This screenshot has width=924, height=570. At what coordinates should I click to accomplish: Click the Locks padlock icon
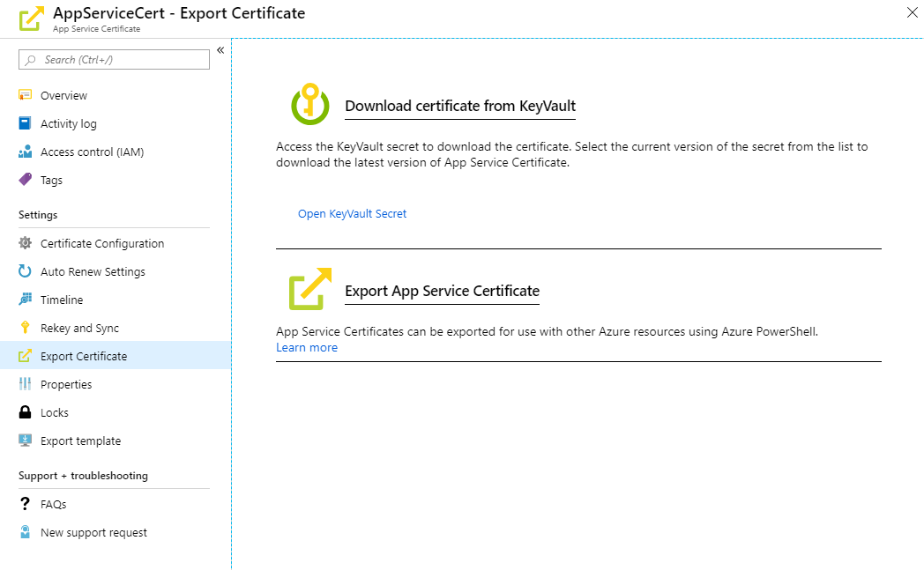pos(25,412)
